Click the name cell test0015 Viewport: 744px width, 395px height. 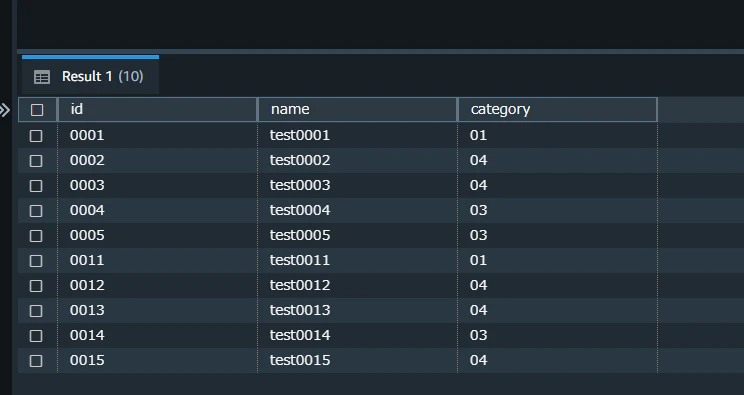(x=357, y=360)
